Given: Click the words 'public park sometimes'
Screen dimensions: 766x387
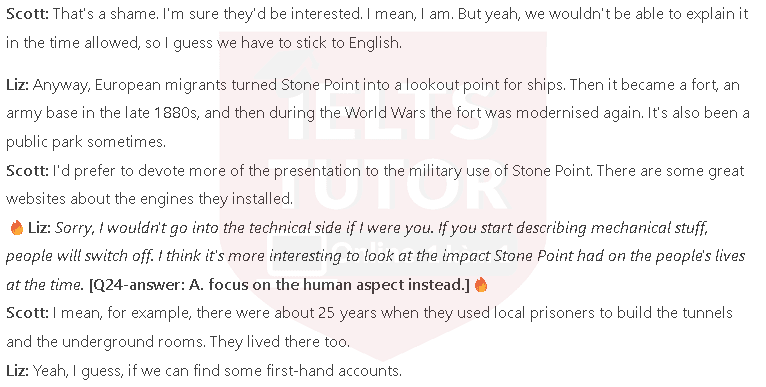Looking at the screenshot, I should 85,142.
